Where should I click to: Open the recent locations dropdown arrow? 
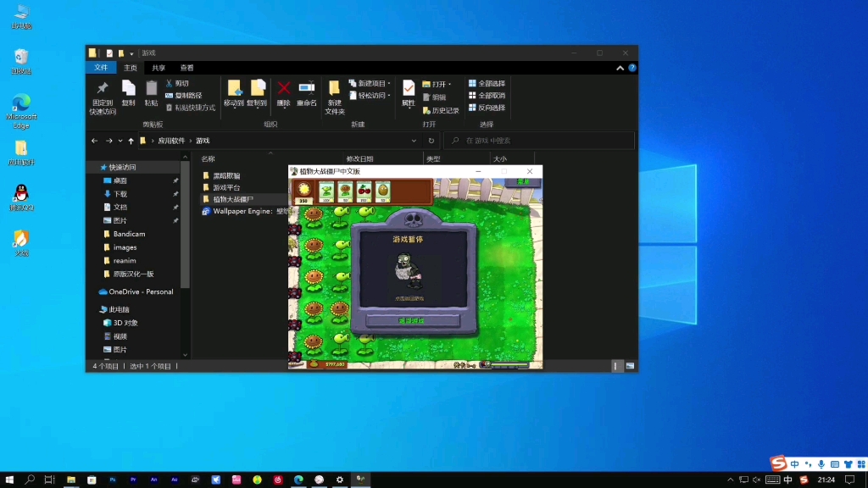[x=120, y=141]
